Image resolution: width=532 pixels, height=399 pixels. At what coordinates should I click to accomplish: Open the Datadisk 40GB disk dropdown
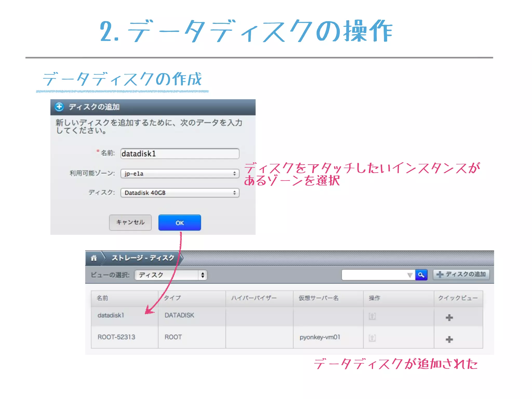coord(180,193)
